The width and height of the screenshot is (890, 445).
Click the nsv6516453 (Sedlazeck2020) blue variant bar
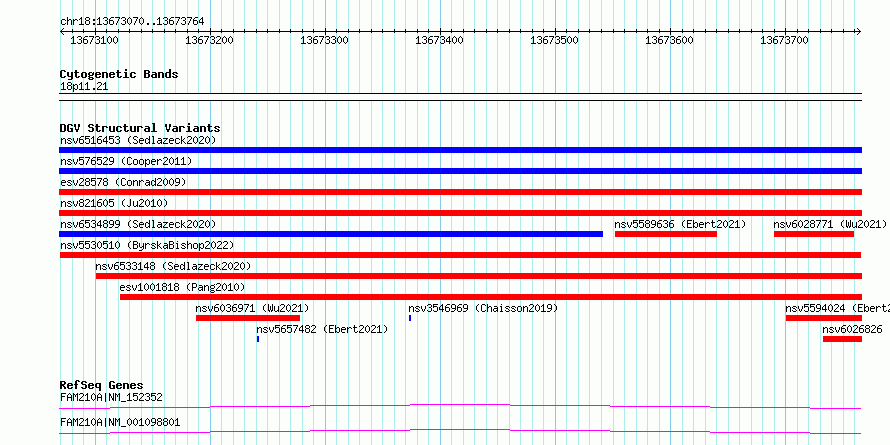tap(460, 150)
